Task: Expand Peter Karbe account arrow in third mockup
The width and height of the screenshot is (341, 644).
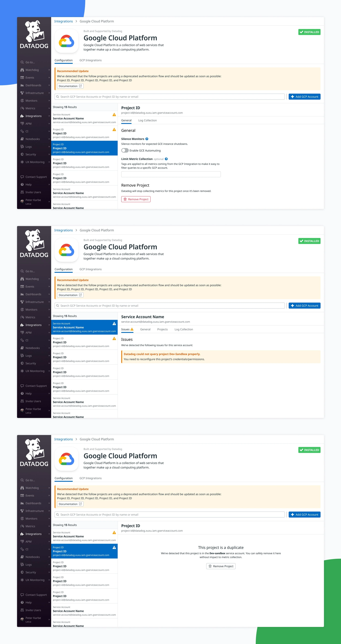Action: [x=49, y=619]
